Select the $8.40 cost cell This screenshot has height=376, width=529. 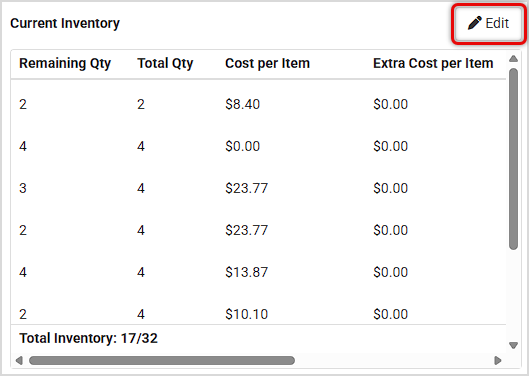pos(242,104)
